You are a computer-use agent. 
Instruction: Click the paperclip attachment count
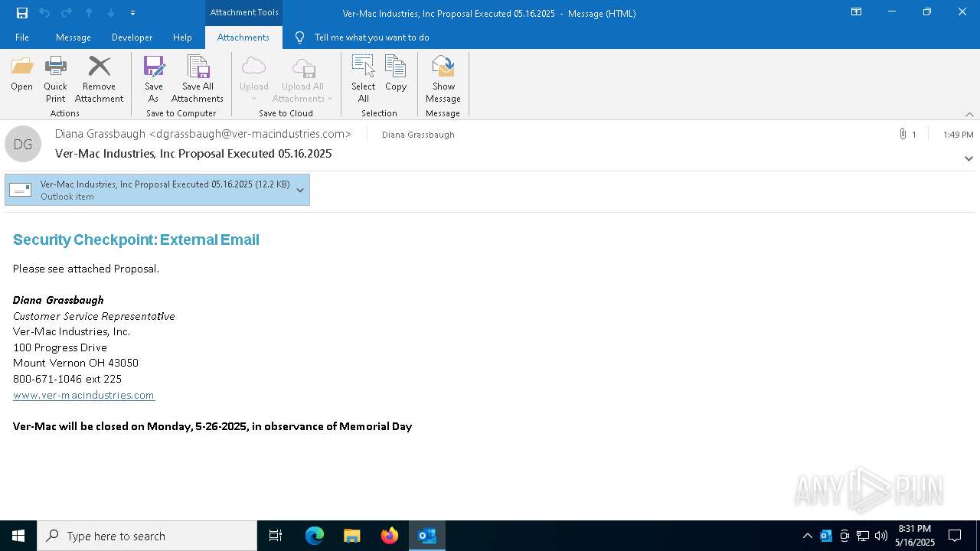[907, 134]
